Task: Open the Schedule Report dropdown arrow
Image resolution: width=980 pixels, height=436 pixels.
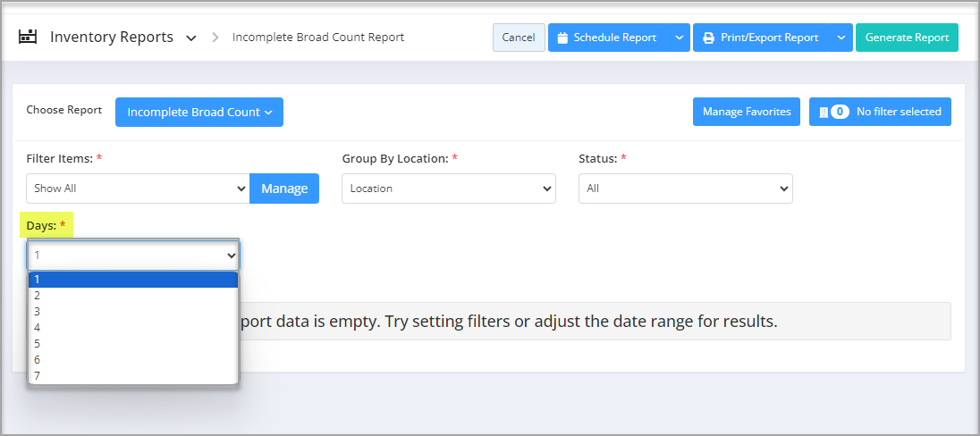Action: pyautogui.click(x=679, y=38)
